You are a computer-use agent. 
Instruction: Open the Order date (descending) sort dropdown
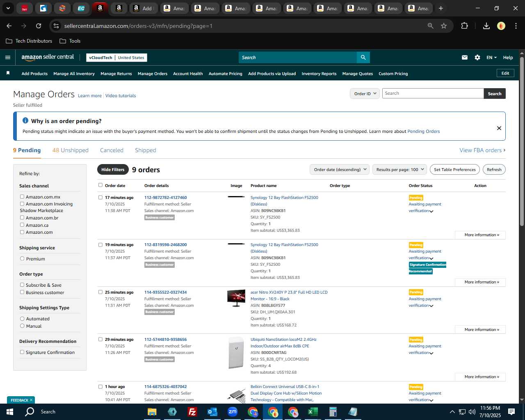[x=340, y=169]
